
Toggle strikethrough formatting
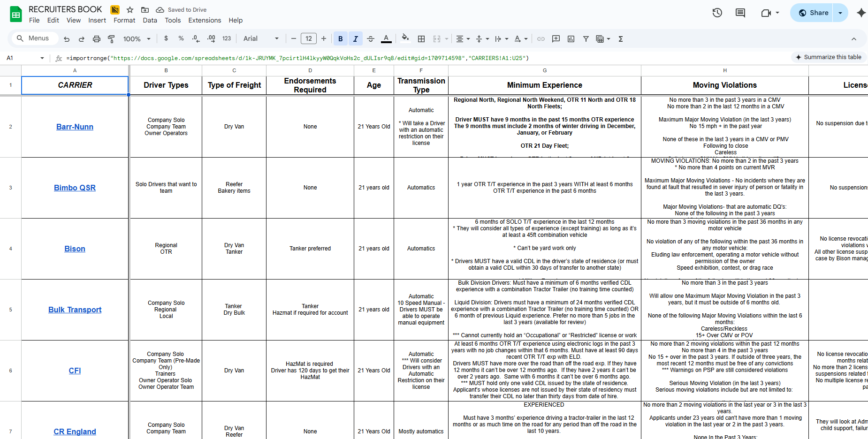pos(371,39)
